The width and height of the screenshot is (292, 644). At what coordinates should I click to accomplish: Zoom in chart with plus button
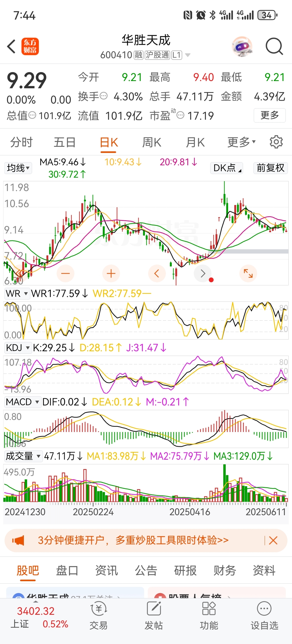point(111,273)
